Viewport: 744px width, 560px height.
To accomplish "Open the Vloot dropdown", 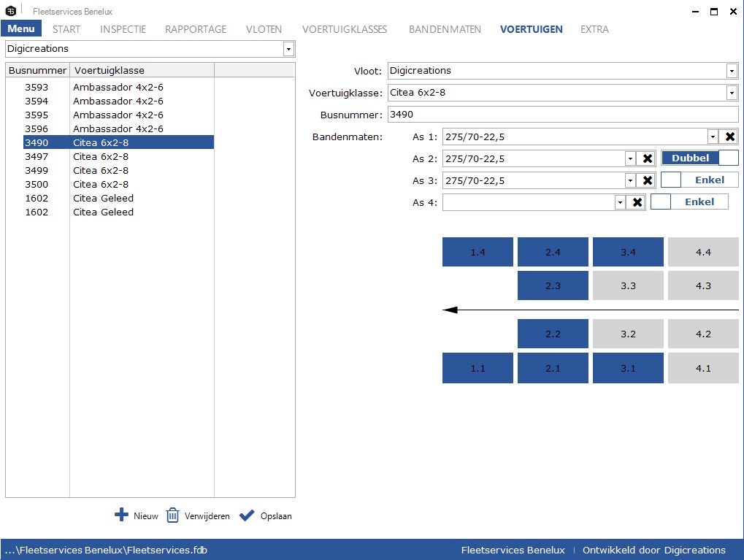I will 732,71.
